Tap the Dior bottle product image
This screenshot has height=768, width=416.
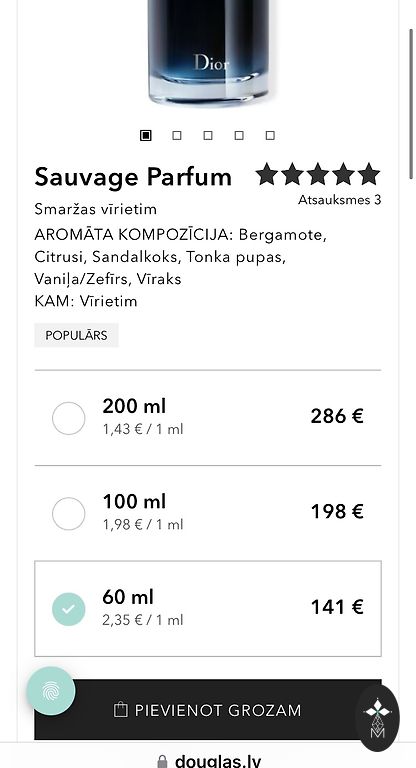pos(208,51)
